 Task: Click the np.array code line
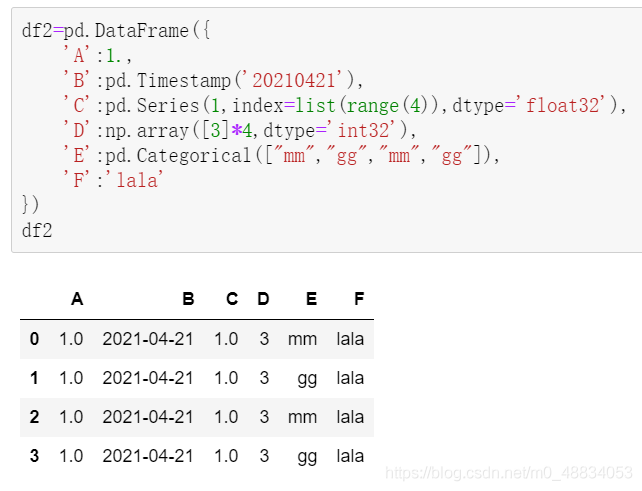(239, 131)
